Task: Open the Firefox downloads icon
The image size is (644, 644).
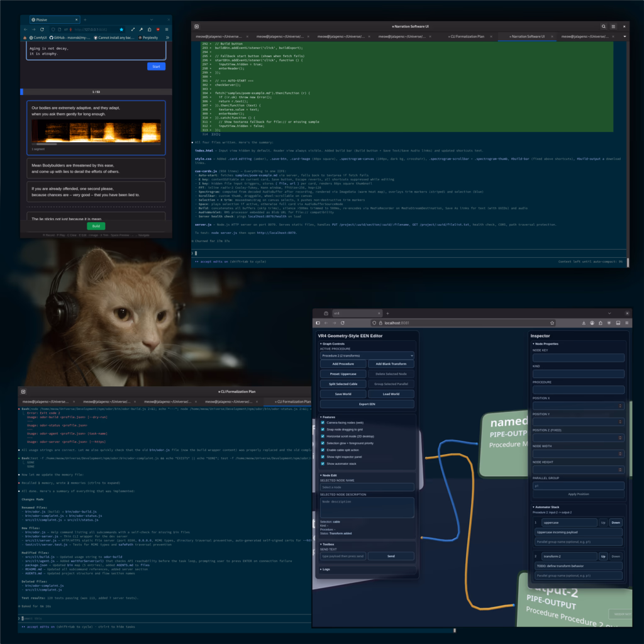Action: click(x=584, y=323)
